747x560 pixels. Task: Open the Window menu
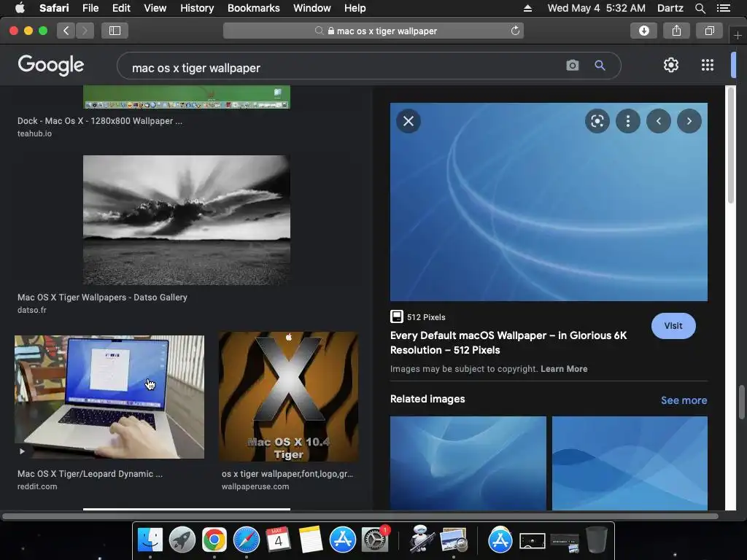(311, 8)
